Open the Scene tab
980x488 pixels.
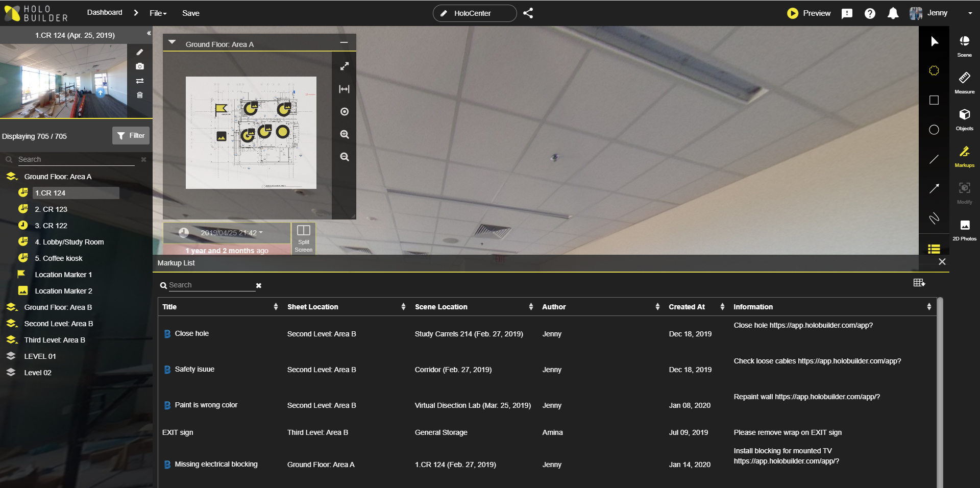click(x=965, y=46)
